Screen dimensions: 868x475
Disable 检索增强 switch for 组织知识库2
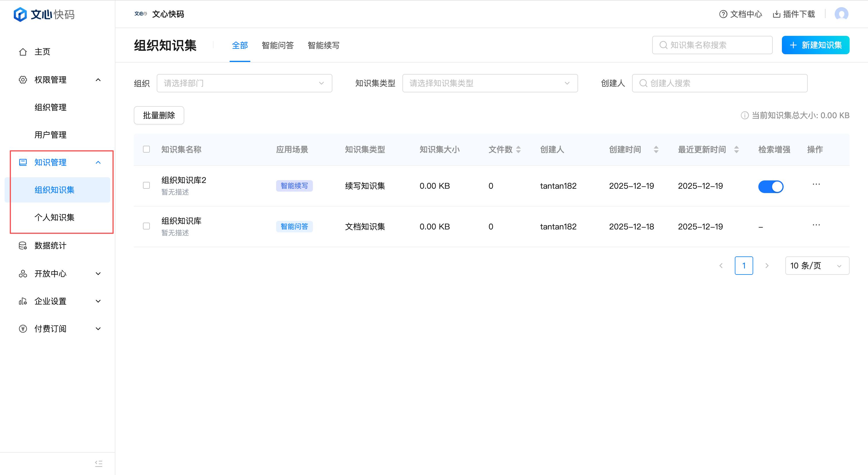(771, 186)
